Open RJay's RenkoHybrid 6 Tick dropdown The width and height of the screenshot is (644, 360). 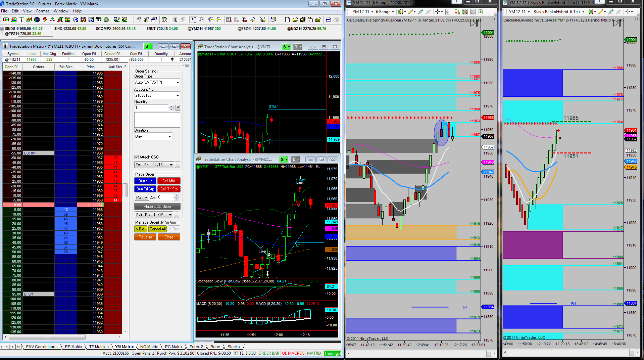coord(559,12)
